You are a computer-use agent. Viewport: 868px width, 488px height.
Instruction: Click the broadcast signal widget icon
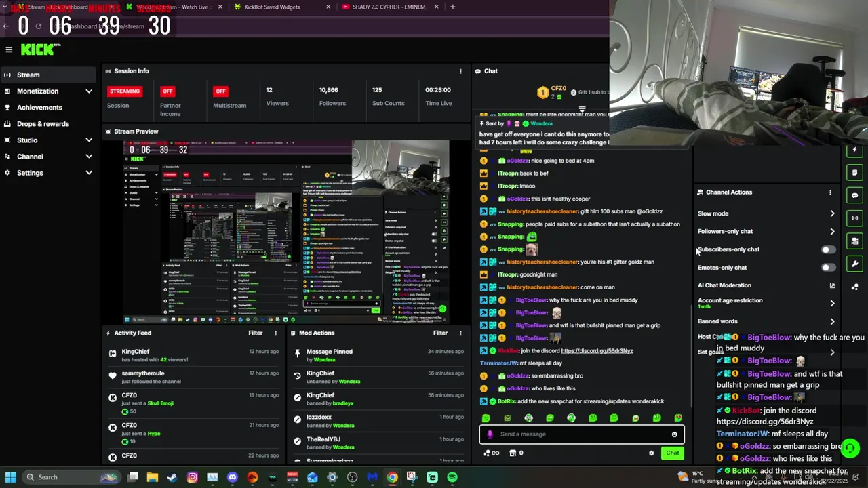tap(854, 218)
